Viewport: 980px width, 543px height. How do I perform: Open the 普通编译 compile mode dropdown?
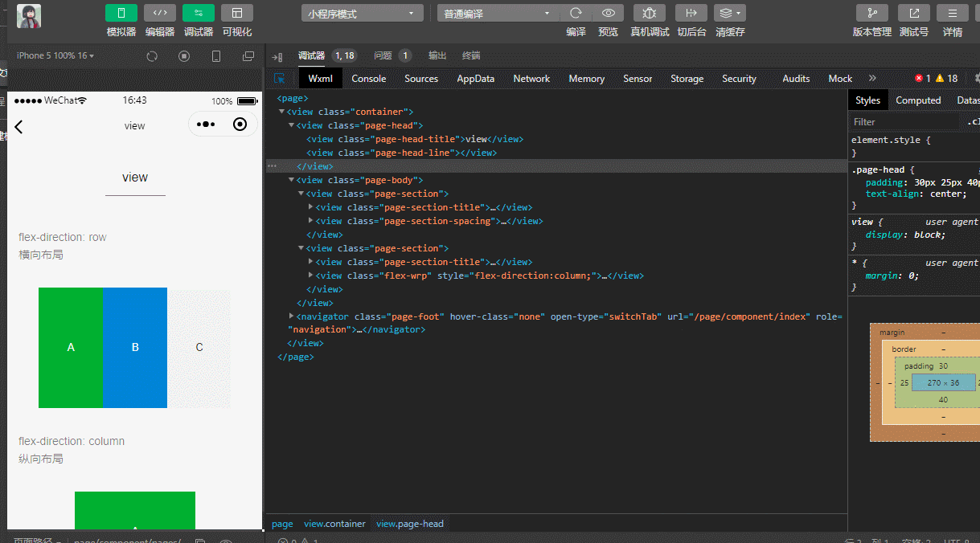click(x=498, y=14)
